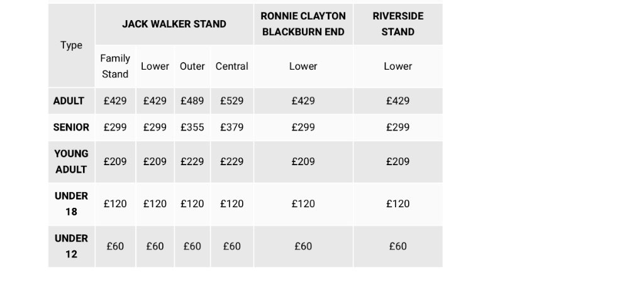The image size is (644, 297).
Task: Select Senior price under Ronnie Clayton End
Action: pos(303,127)
